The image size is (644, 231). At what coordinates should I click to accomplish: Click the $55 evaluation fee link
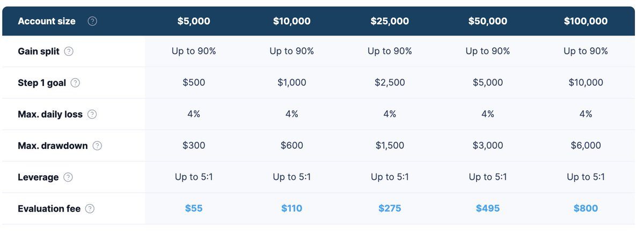pos(194,208)
